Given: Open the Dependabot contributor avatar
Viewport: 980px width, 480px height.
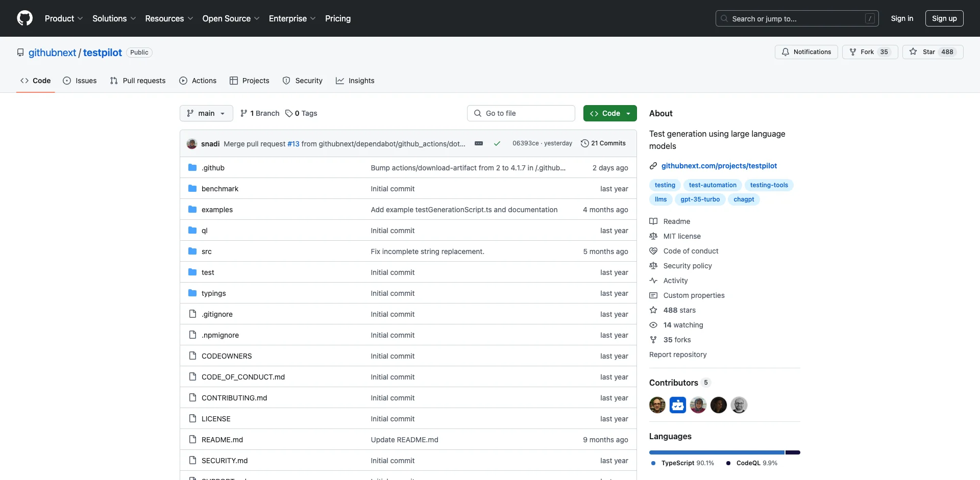Looking at the screenshot, I should pyautogui.click(x=678, y=405).
